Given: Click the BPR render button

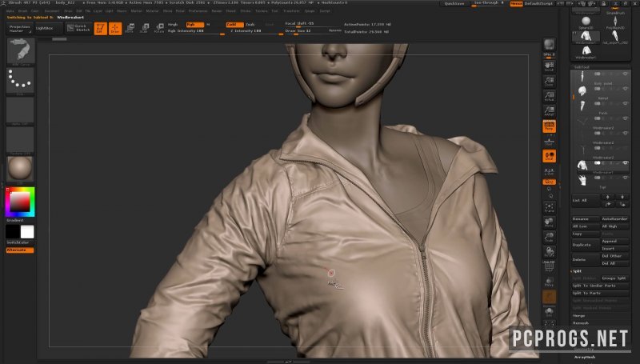Looking at the screenshot, I should click(549, 45).
